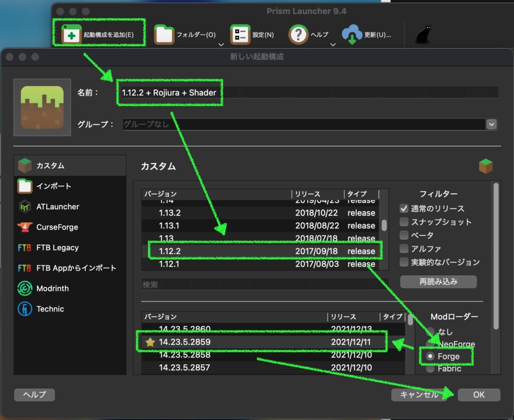The height and width of the screenshot is (420, 514).
Task: Enable ベータ filter checkbox
Action: point(404,235)
